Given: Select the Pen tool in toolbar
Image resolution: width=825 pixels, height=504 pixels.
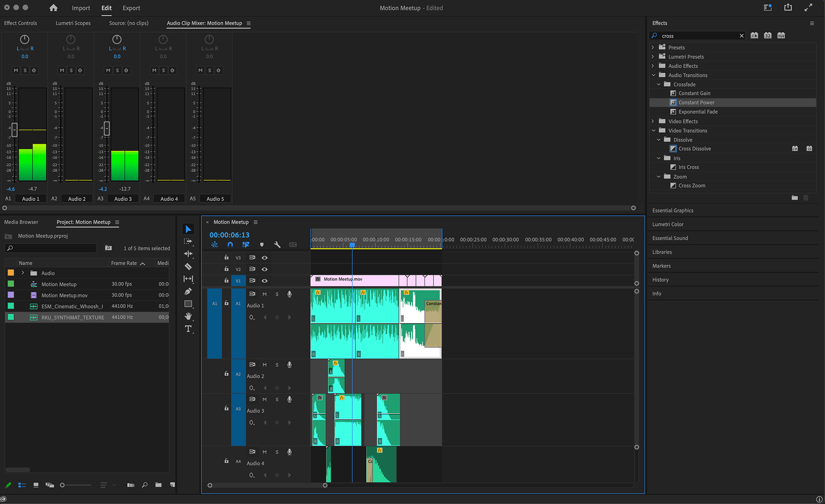Looking at the screenshot, I should 188,291.
